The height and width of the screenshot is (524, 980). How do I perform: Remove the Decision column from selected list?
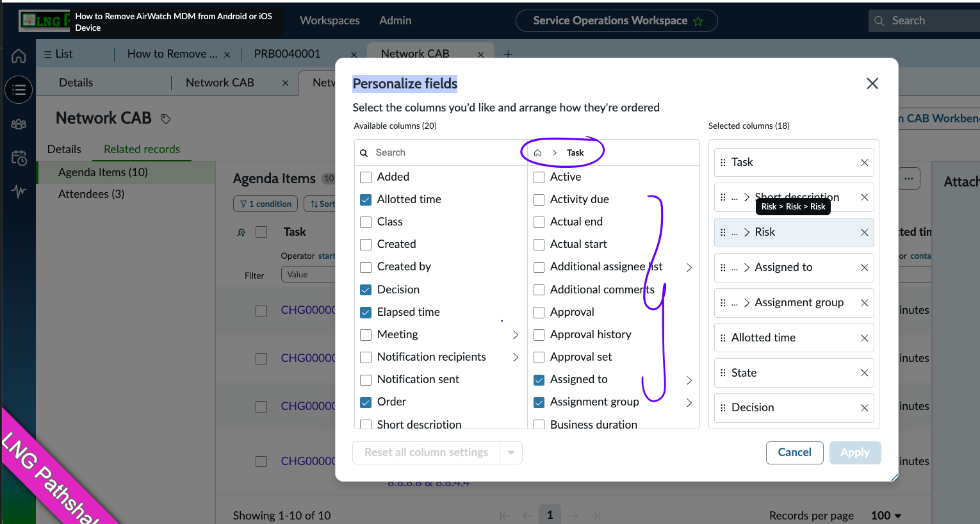(x=864, y=408)
